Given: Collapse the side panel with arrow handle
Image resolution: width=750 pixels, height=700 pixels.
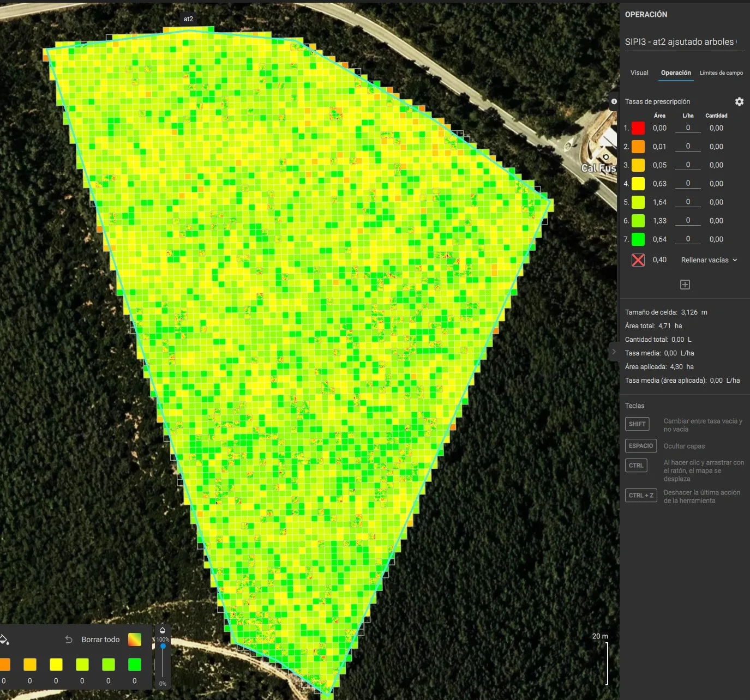Looking at the screenshot, I should tap(614, 352).
